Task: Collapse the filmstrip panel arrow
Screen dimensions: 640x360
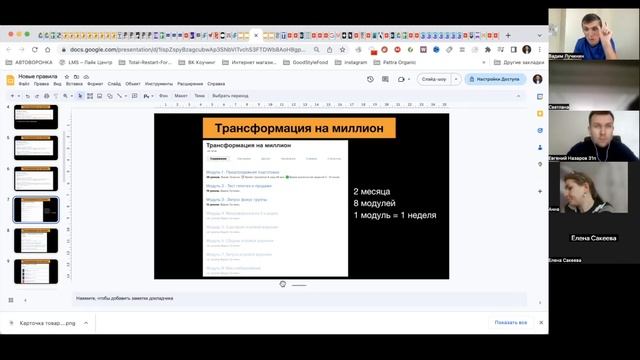Action: tap(25, 300)
